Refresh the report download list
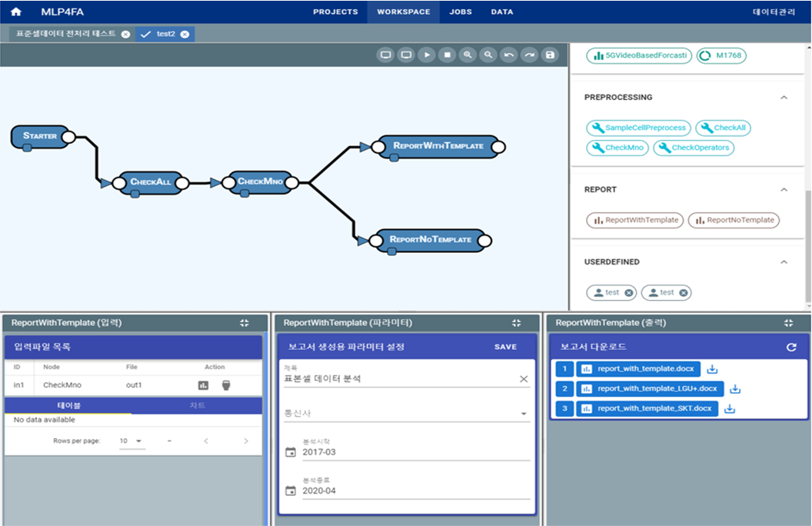Screen dimensions: 812x526 pos(791,348)
